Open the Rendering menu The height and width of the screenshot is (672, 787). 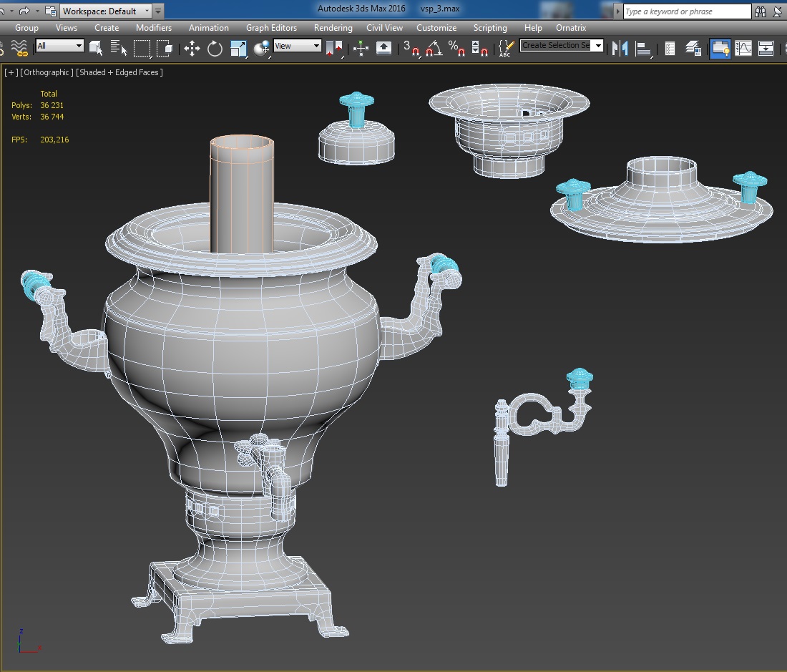333,28
